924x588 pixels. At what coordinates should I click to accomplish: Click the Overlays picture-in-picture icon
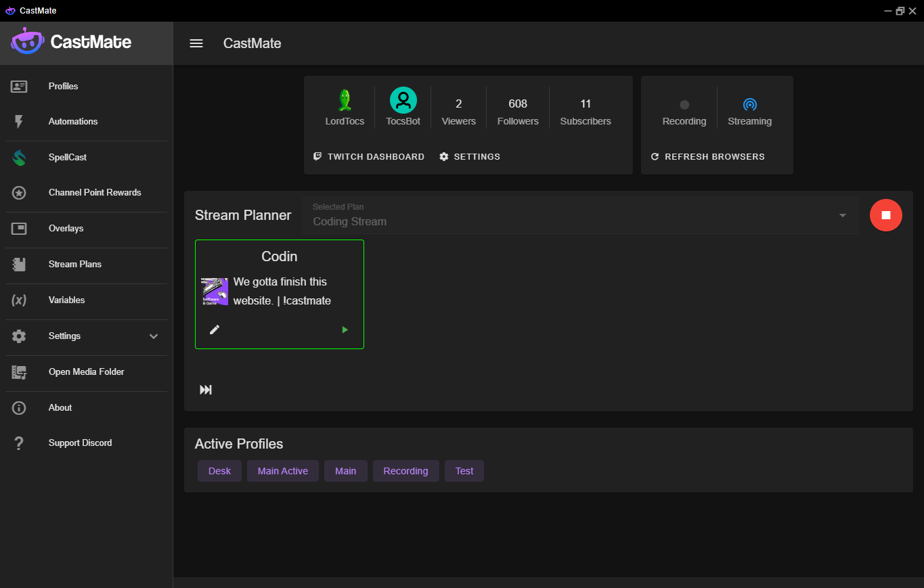click(19, 229)
